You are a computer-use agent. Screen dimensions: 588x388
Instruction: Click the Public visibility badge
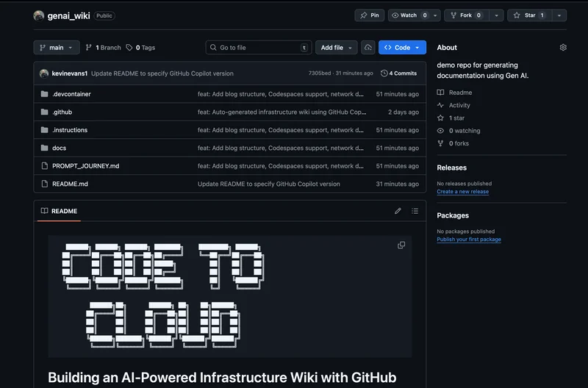point(104,15)
